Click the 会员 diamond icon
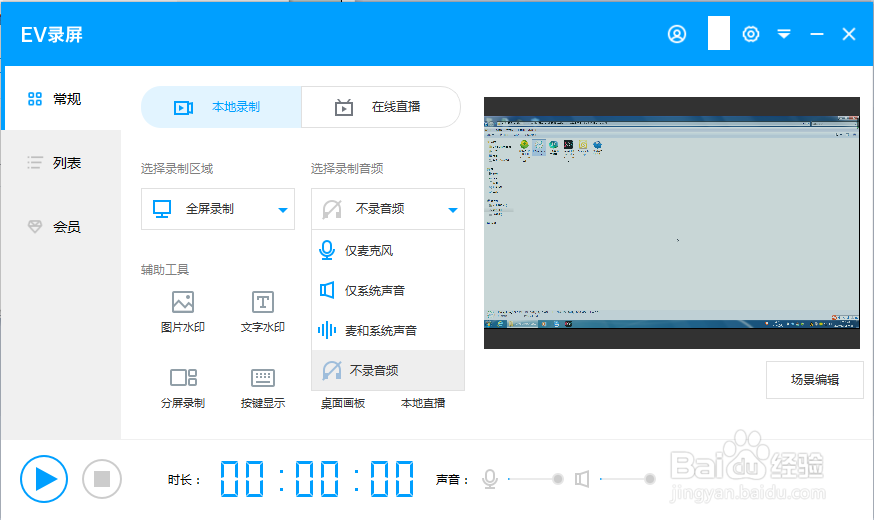874x523 pixels. click(35, 227)
